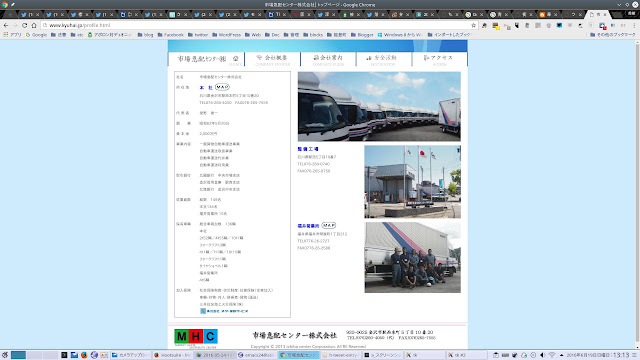Bookmark this page with the star icon
The width and height of the screenshot is (640, 360).
coord(473,25)
